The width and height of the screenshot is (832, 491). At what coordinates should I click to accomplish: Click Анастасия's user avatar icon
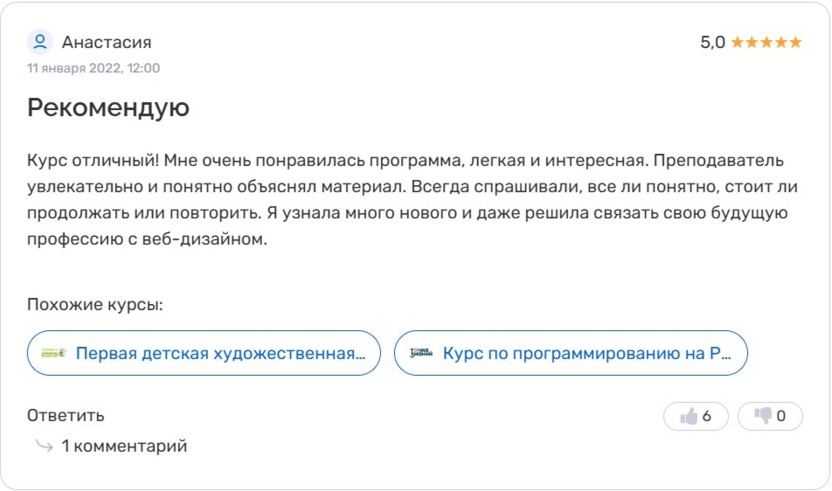(x=41, y=42)
